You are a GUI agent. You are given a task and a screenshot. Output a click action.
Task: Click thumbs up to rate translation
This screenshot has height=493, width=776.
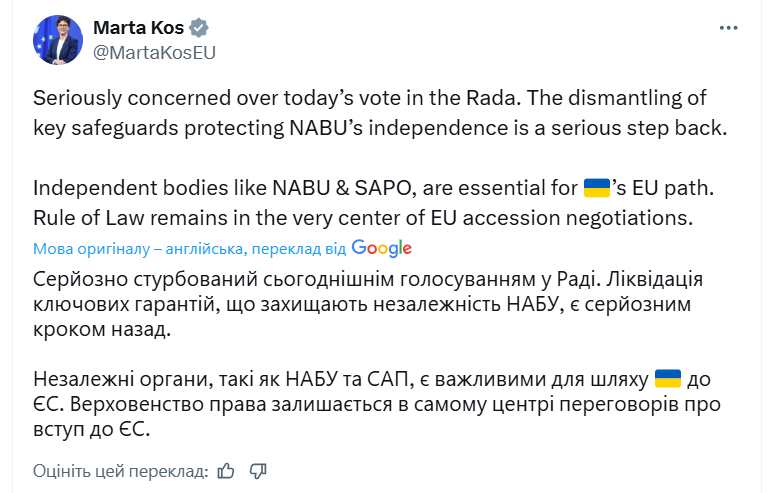(226, 470)
